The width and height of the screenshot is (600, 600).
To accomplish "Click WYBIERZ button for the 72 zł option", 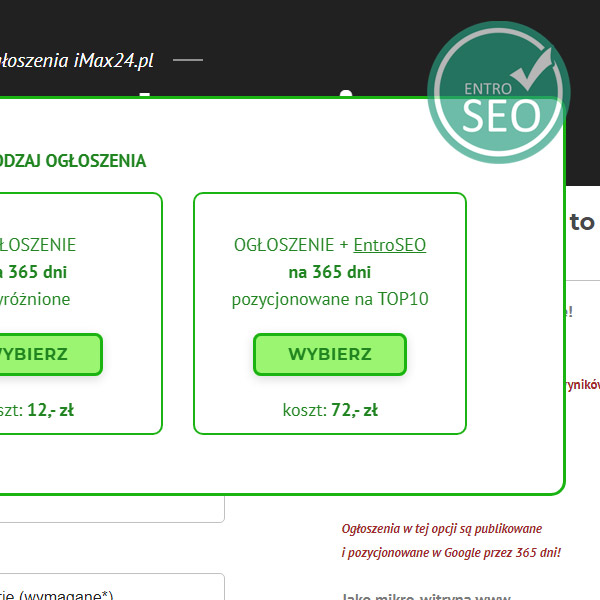I will [329, 354].
